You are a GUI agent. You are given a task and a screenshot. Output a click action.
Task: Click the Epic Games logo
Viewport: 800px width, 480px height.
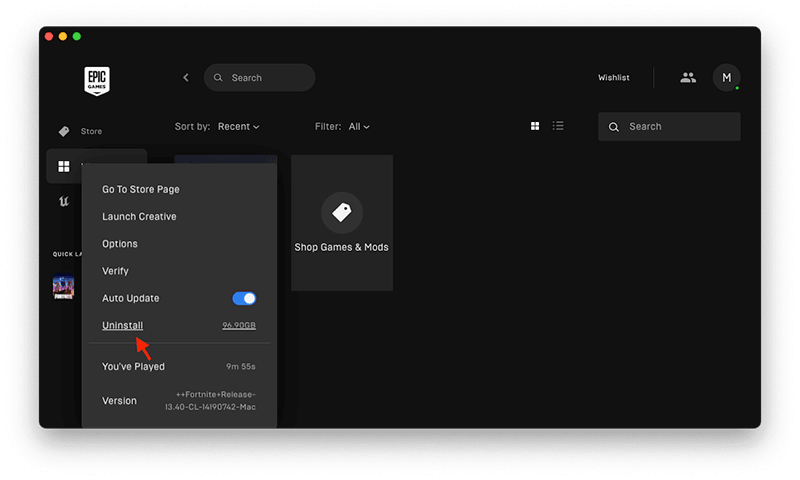pos(97,81)
